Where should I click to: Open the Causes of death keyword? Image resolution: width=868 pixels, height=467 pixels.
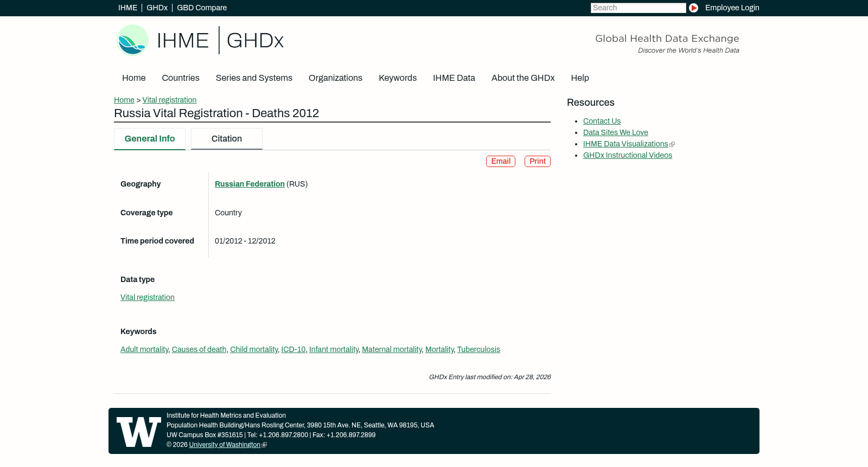pos(199,349)
